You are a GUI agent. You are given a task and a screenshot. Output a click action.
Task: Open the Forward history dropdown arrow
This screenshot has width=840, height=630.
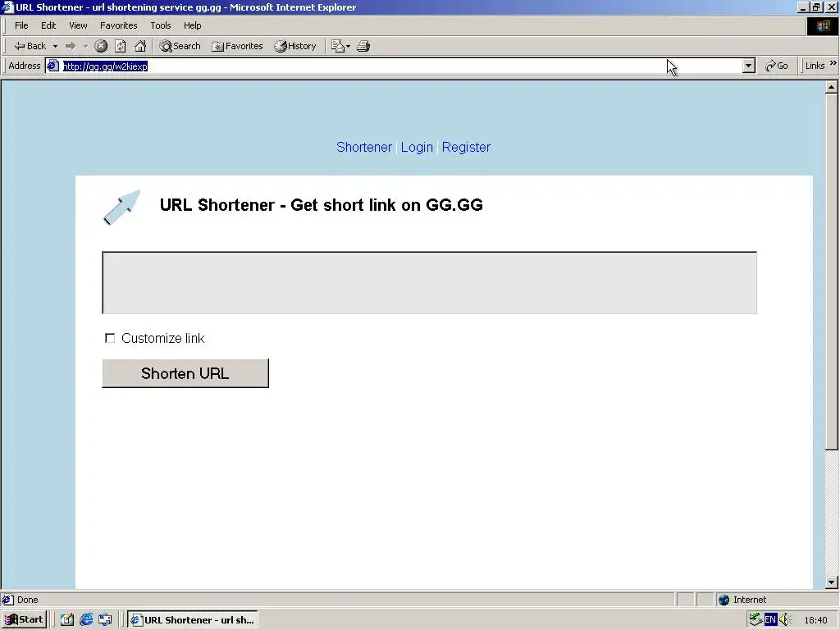85,46
